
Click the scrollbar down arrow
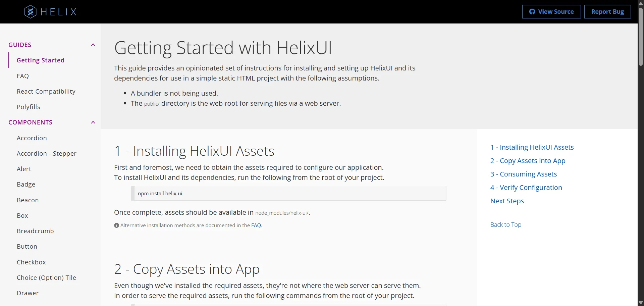(x=641, y=303)
